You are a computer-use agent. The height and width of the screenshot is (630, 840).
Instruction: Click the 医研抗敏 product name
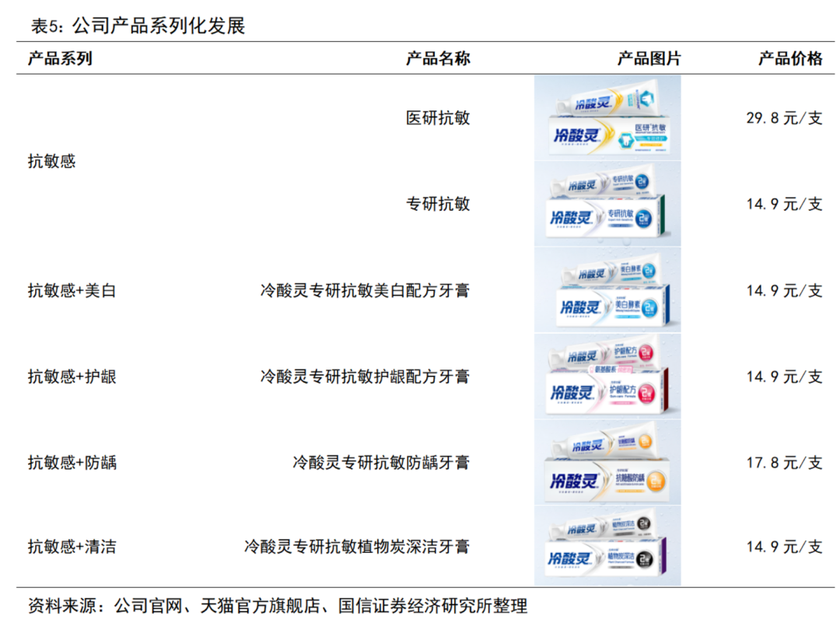[x=438, y=118]
